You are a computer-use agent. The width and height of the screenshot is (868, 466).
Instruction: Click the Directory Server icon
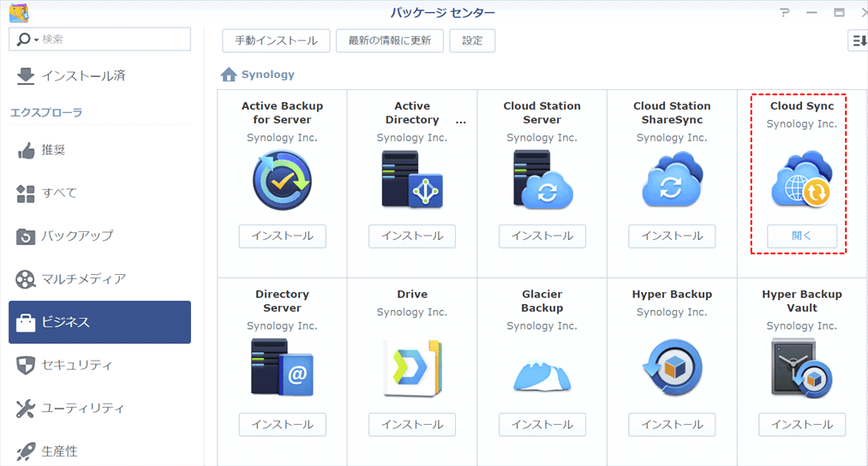[282, 368]
